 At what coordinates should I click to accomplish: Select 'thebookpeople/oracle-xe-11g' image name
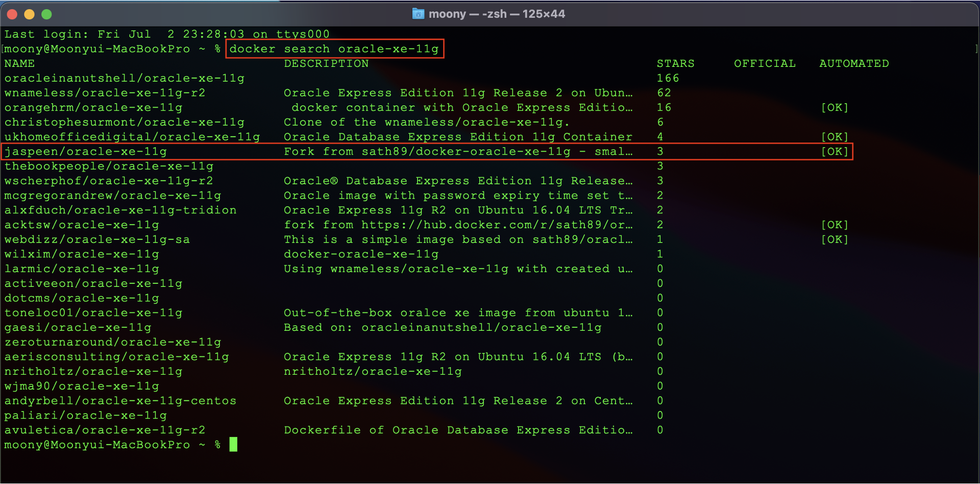pos(109,166)
